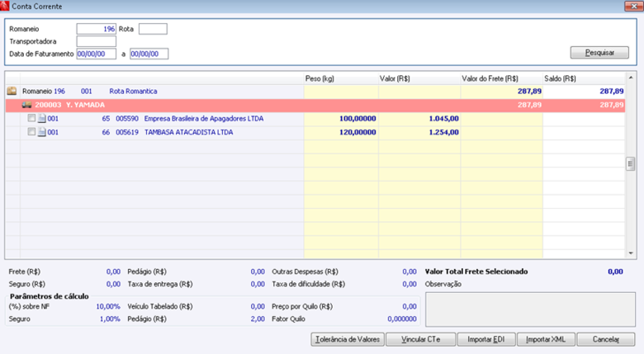The image size is (644, 354).
Task: Check the box for Empresa Brasileira de Apagadores
Action: (x=31, y=118)
